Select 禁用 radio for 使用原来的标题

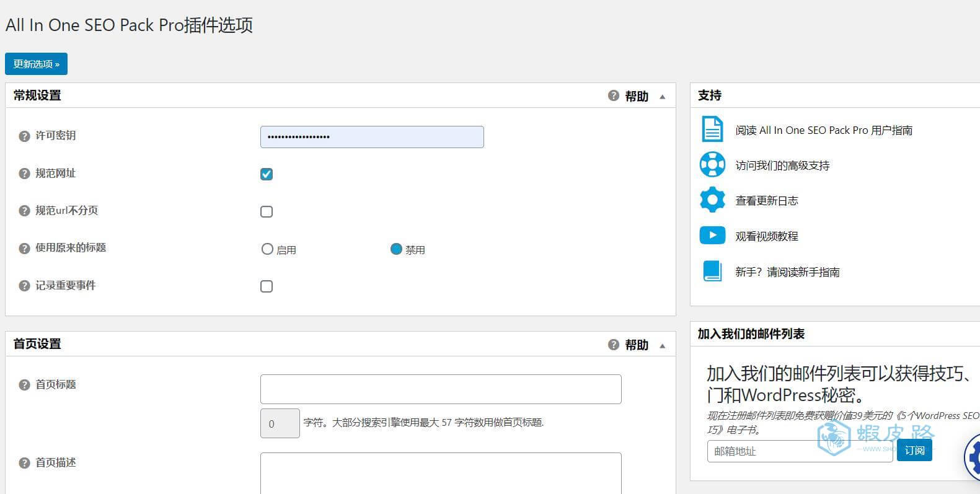pyautogui.click(x=396, y=249)
